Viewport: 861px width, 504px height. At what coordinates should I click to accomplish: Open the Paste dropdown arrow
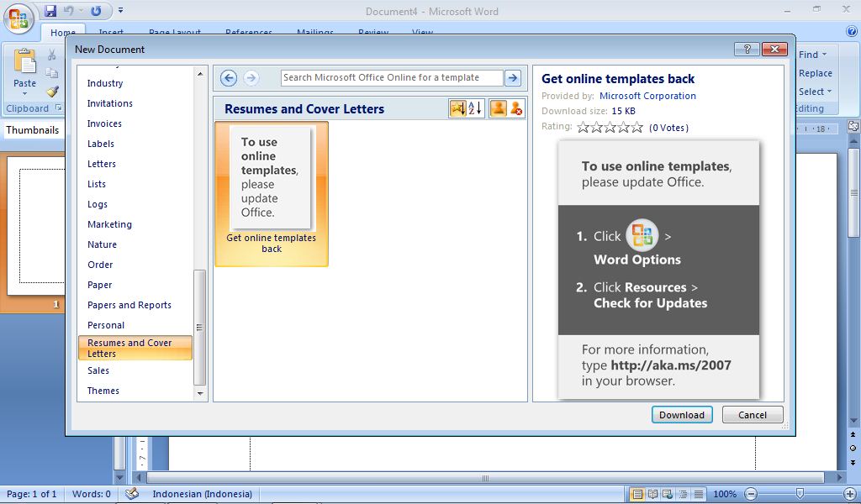point(24,93)
